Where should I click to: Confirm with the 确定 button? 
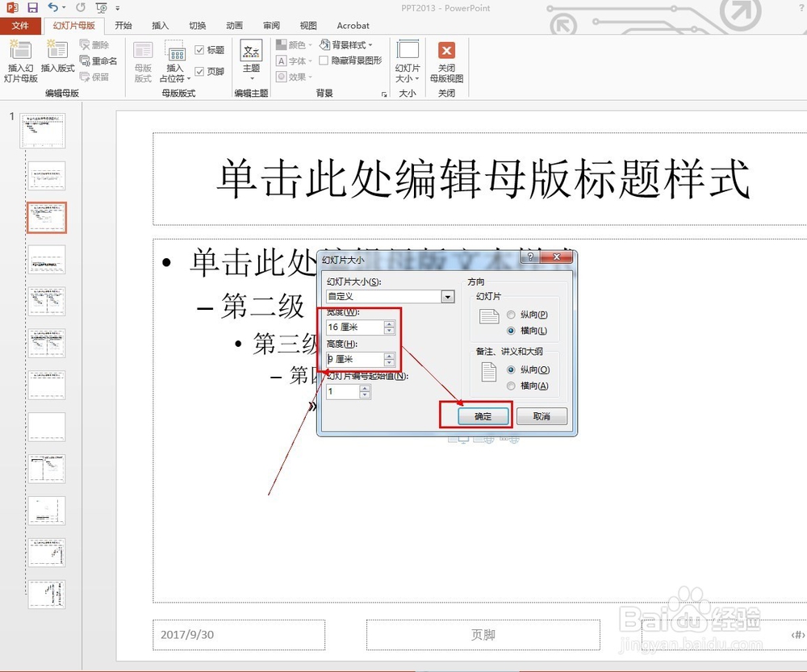click(483, 416)
